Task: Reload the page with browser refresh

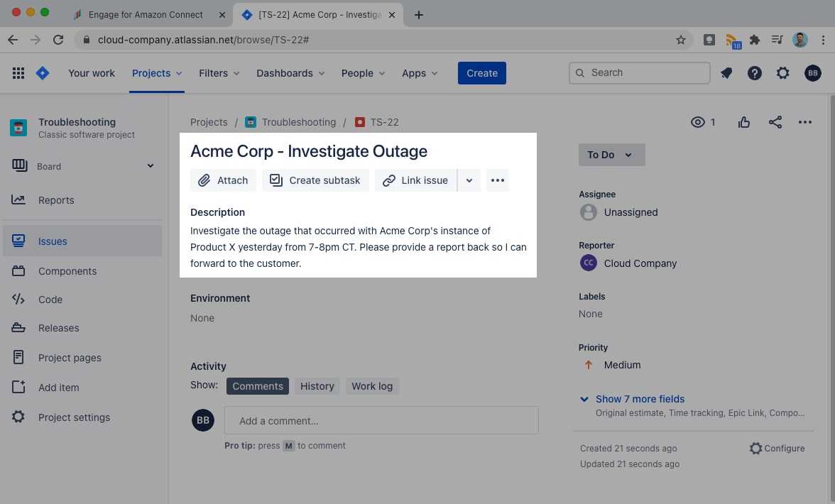Action: (58, 40)
